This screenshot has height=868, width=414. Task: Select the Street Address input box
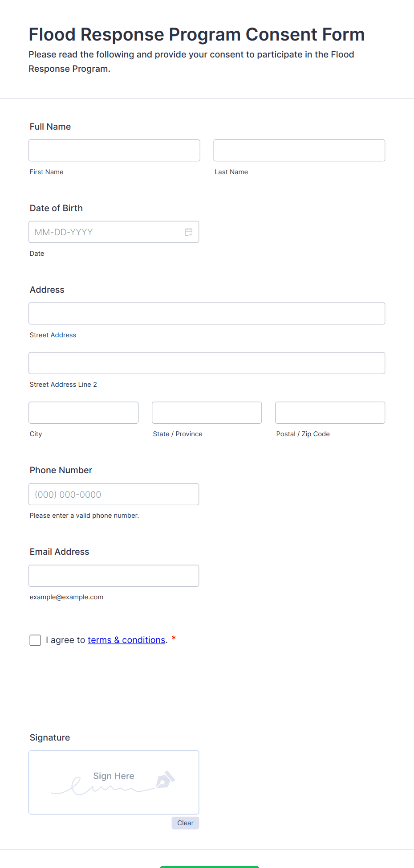coord(207,314)
